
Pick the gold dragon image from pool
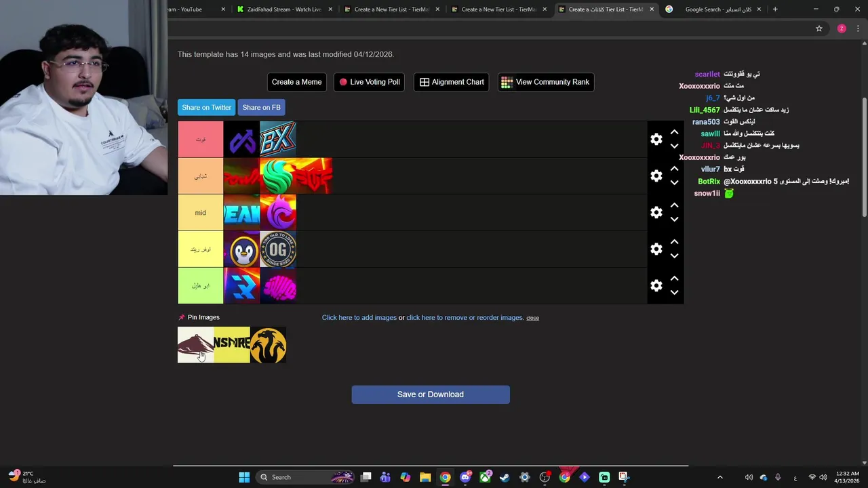coord(268,345)
